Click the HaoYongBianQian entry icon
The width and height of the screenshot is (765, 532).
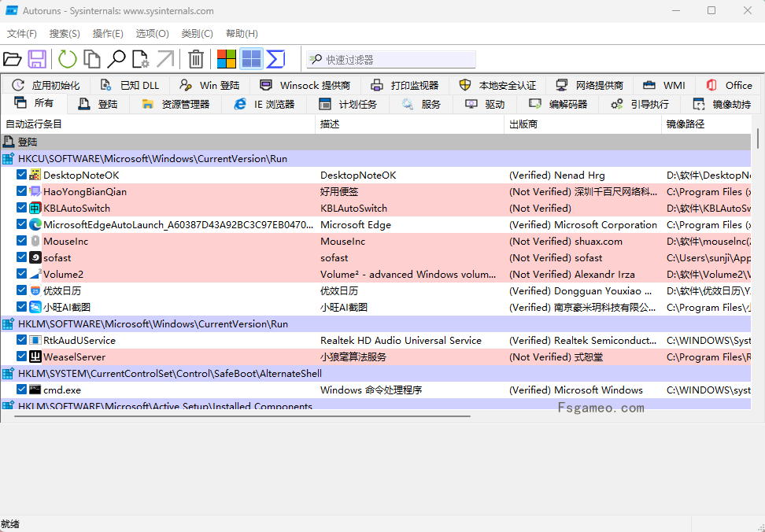pyautogui.click(x=35, y=192)
